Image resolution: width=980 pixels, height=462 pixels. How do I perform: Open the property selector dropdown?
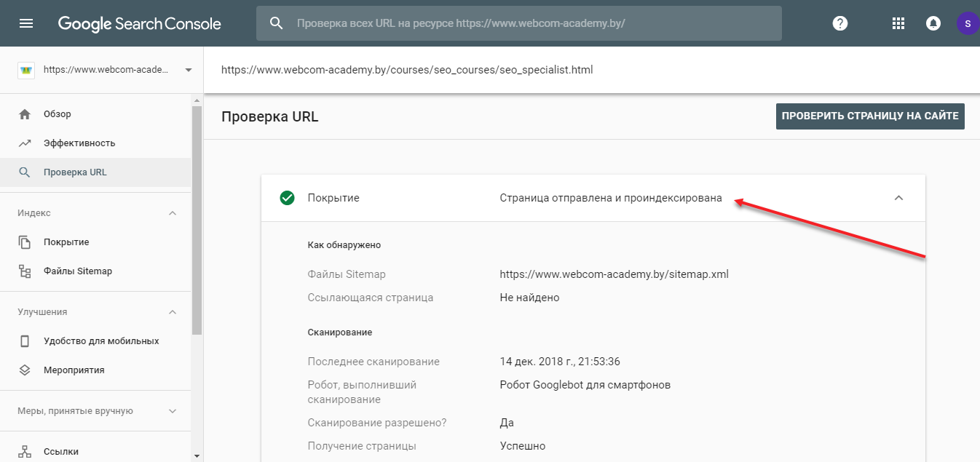tap(189, 70)
